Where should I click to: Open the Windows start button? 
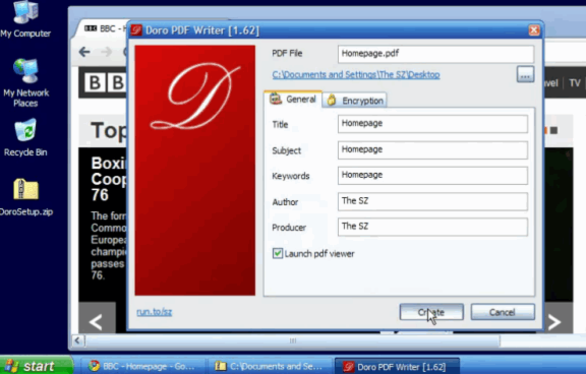[36, 365]
